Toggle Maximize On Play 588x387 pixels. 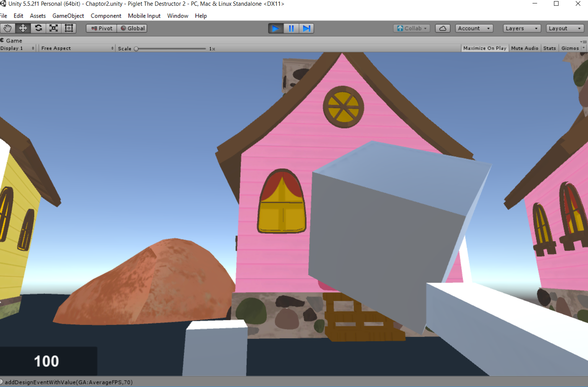pyautogui.click(x=485, y=48)
